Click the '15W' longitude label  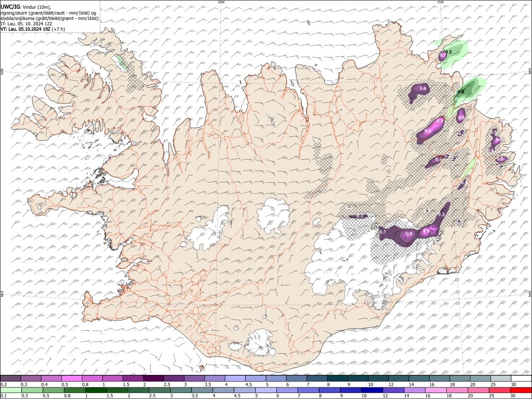coord(440,2)
